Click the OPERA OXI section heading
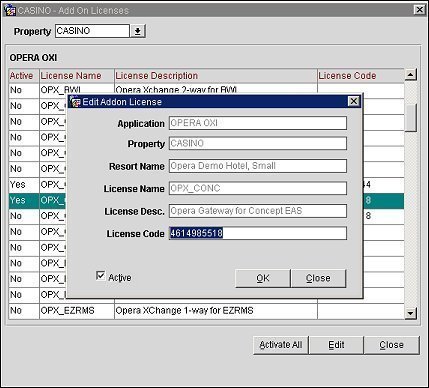The height and width of the screenshot is (388, 429). click(33, 58)
